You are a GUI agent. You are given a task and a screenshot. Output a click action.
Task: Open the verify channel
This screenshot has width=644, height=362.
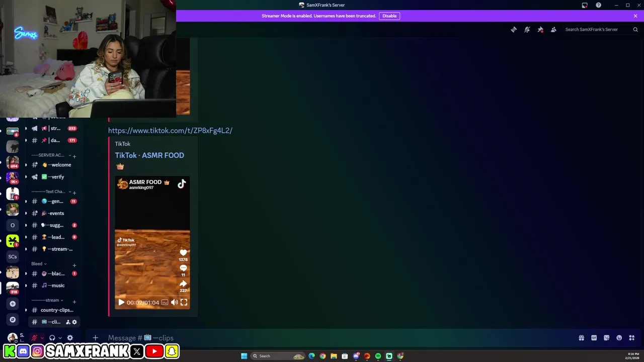click(x=53, y=177)
